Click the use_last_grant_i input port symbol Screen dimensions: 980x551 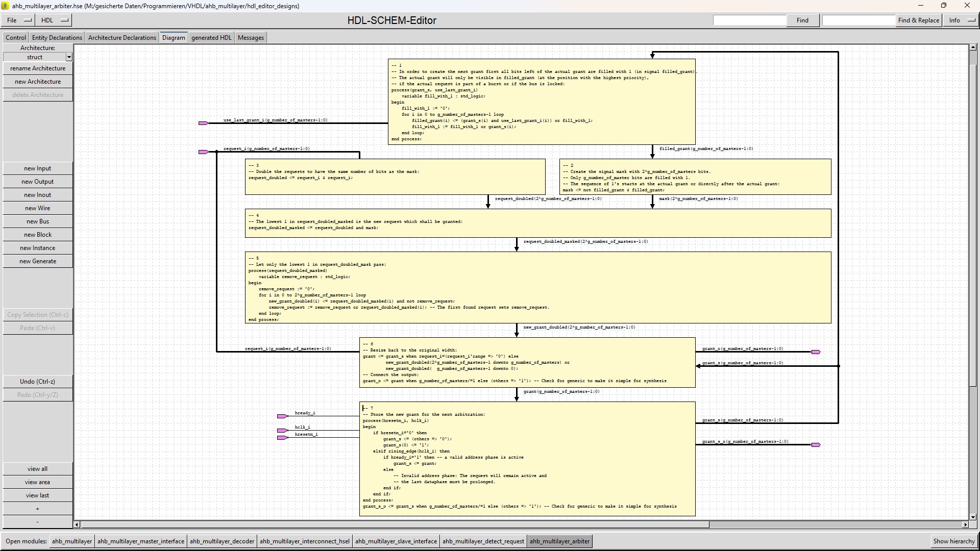pos(203,123)
